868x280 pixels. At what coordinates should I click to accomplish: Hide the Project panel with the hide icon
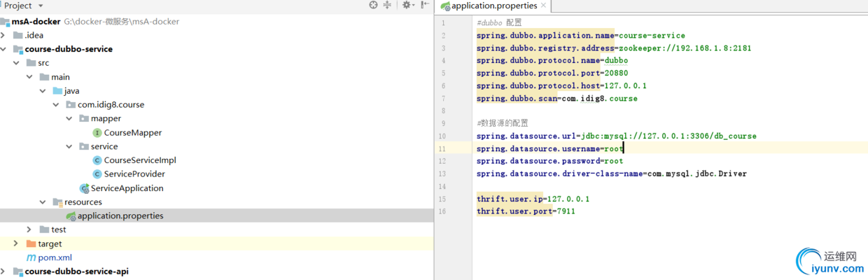coord(423,6)
